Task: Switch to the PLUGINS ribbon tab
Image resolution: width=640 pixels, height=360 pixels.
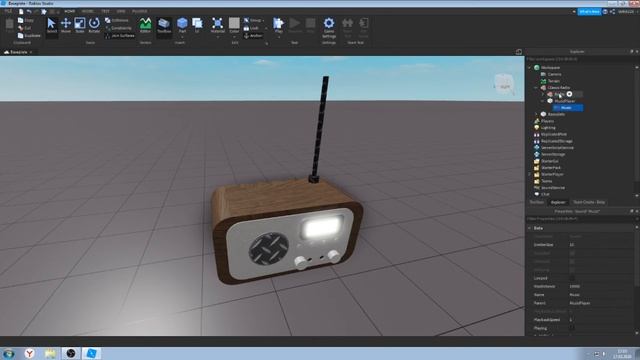Action: pos(140,11)
